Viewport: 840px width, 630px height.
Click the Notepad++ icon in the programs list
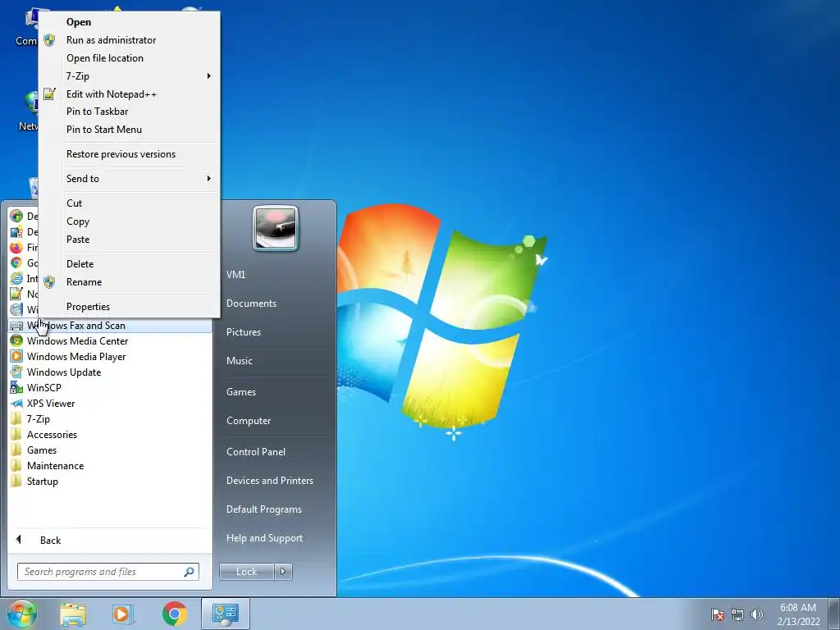point(16,294)
